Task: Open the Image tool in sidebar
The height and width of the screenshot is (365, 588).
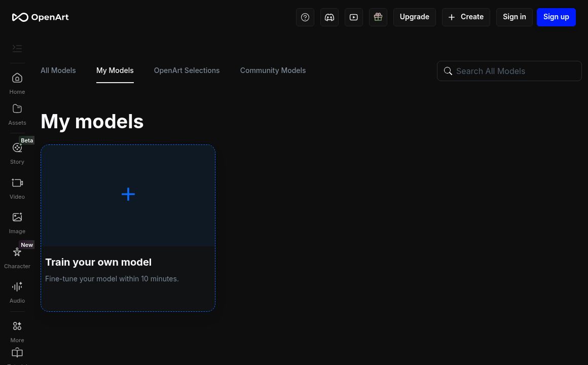Action: pos(17,222)
